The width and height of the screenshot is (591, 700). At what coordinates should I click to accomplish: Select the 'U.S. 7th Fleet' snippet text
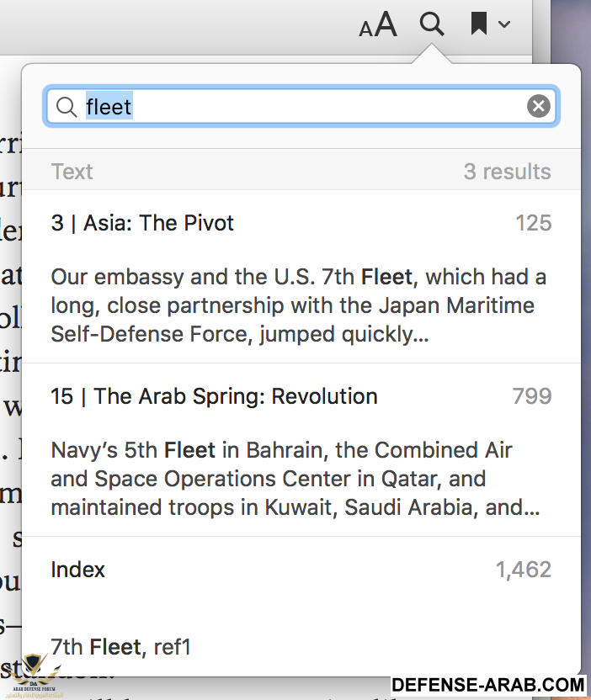pos(299,305)
